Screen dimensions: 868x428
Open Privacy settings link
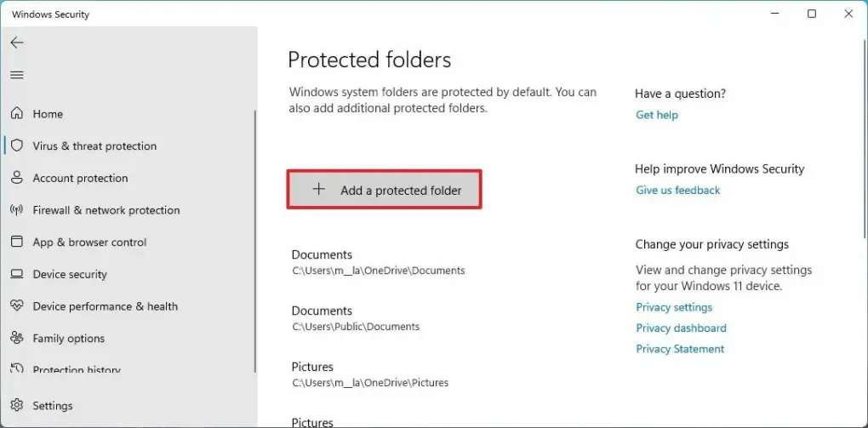[x=674, y=306]
